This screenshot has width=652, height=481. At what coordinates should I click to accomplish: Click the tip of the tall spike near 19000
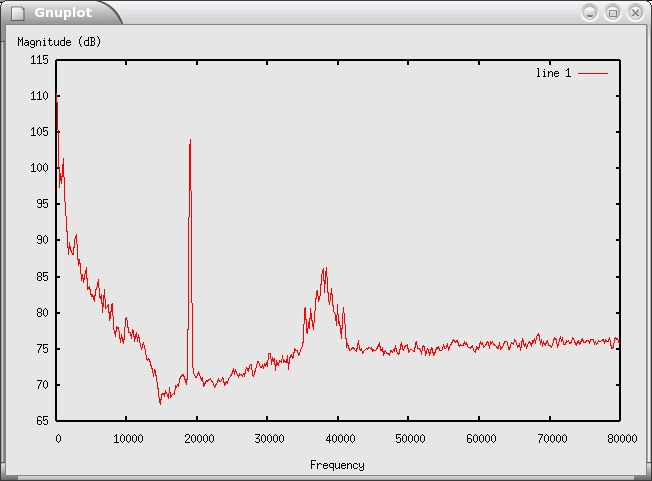tap(190, 141)
